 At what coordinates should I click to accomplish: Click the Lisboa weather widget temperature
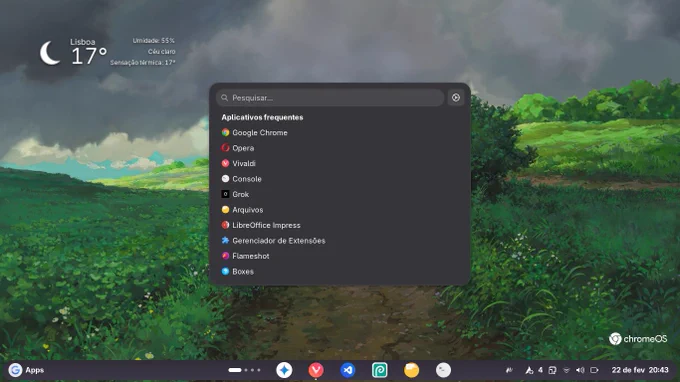[x=88, y=56]
